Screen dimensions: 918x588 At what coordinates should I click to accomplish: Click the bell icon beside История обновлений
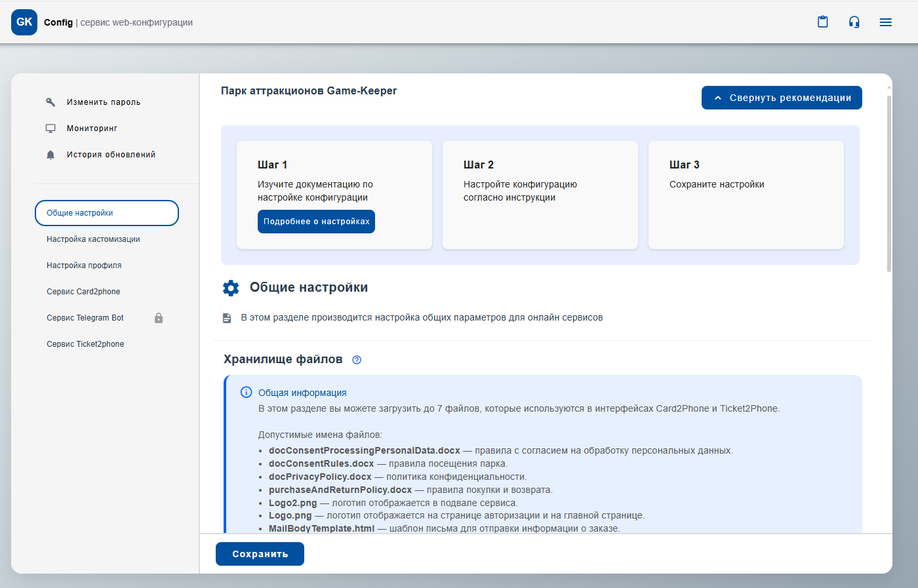click(x=50, y=155)
